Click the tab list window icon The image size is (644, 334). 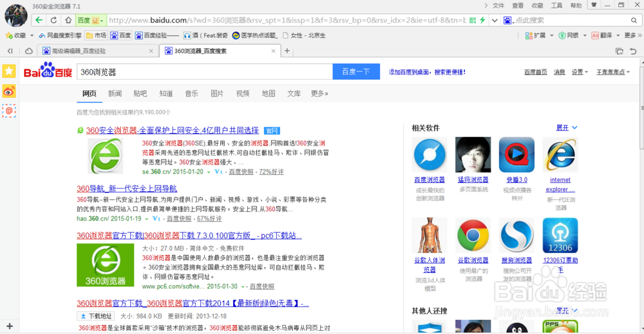coord(620,51)
